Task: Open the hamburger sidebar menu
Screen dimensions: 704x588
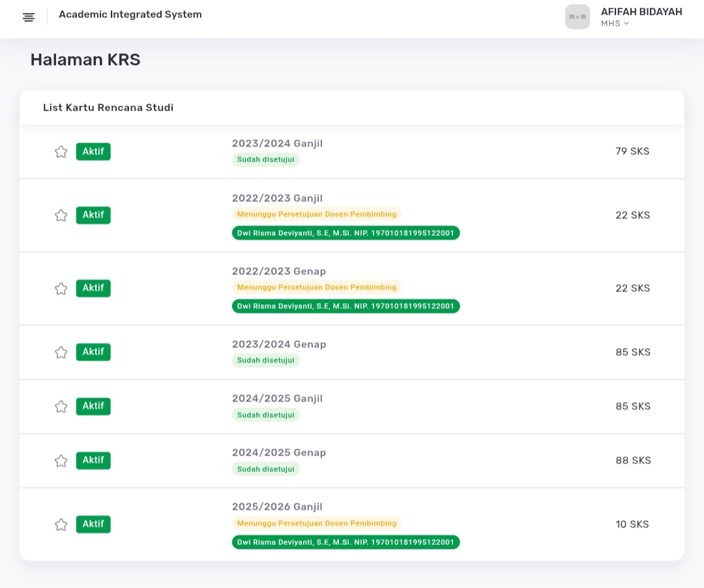Action: [x=29, y=18]
